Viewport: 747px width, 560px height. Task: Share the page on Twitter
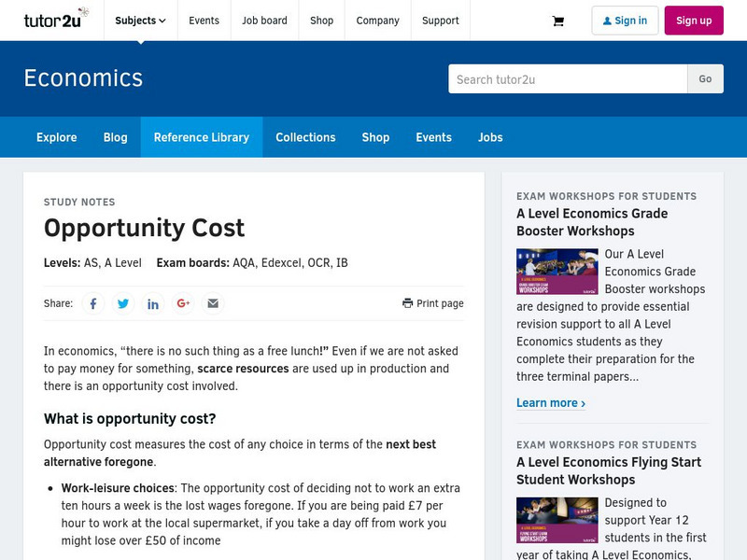click(123, 303)
